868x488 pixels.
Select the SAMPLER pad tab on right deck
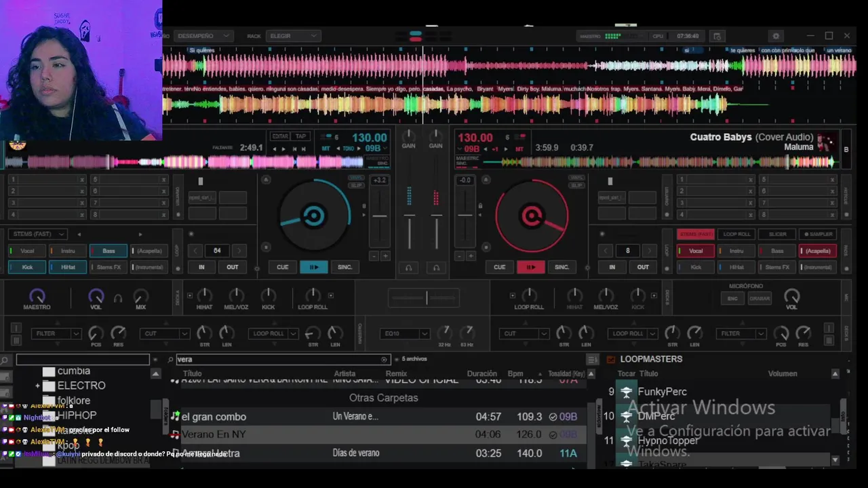click(818, 234)
